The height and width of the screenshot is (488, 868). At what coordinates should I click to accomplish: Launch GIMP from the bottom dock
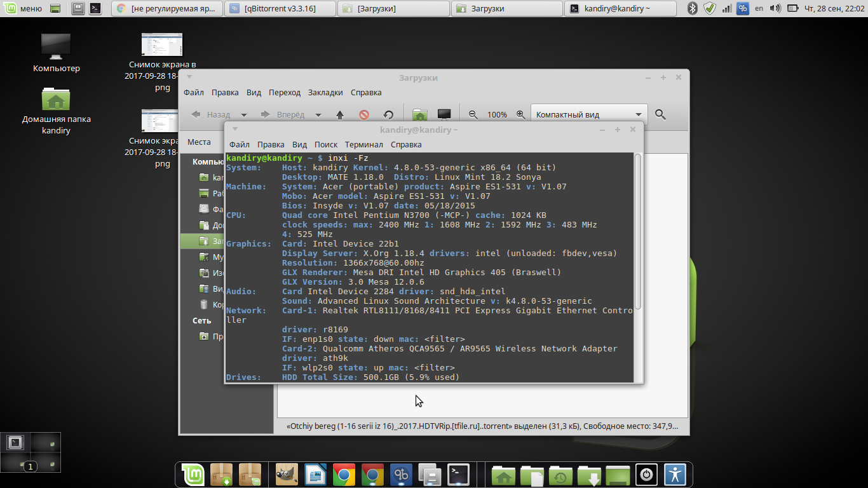[287, 475]
